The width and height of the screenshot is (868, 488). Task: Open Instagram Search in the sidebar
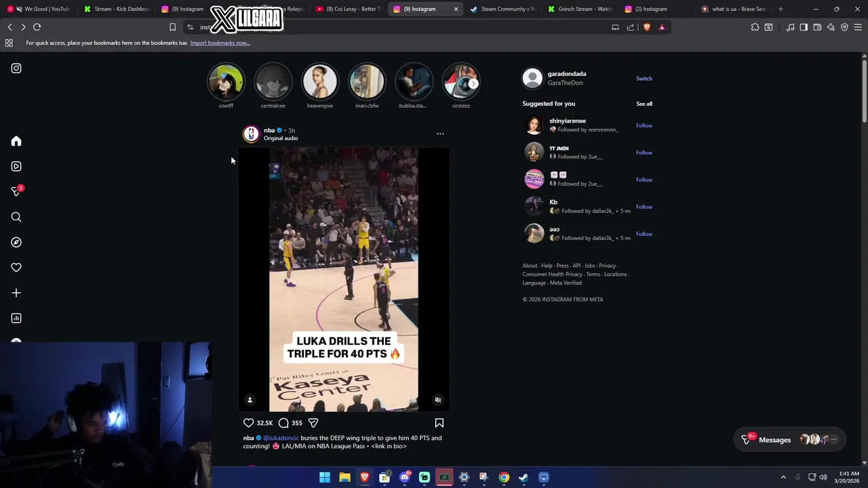coord(16,217)
